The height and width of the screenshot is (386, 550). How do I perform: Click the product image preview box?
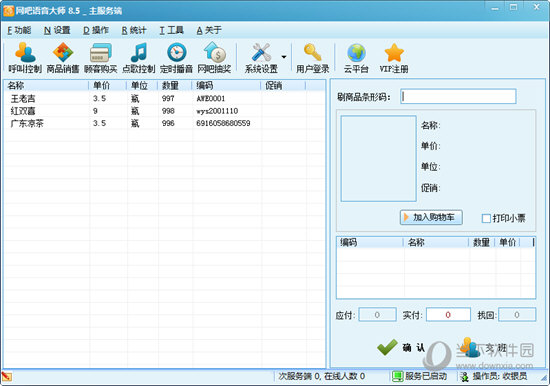point(378,159)
